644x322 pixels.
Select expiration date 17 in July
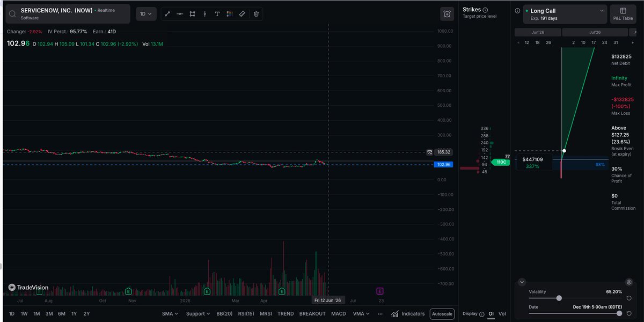click(594, 42)
